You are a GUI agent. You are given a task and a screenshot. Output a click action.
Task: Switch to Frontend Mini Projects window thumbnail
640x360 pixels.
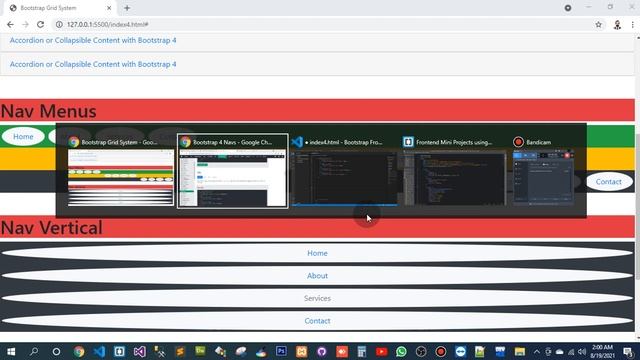tap(454, 171)
